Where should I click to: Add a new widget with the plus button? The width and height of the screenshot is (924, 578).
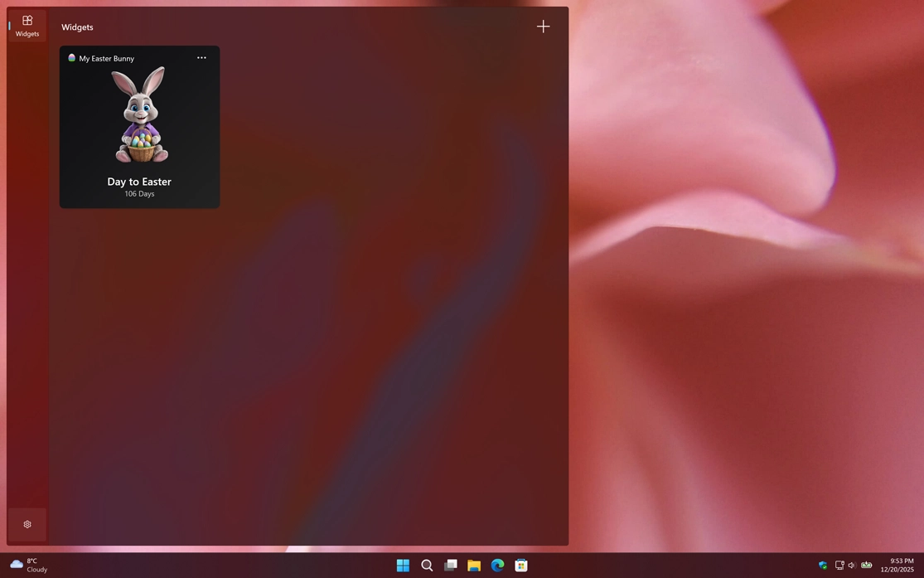click(x=544, y=26)
